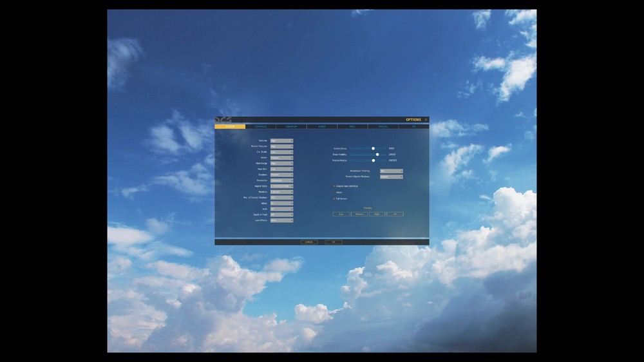Apply the Low preset

[x=341, y=214]
